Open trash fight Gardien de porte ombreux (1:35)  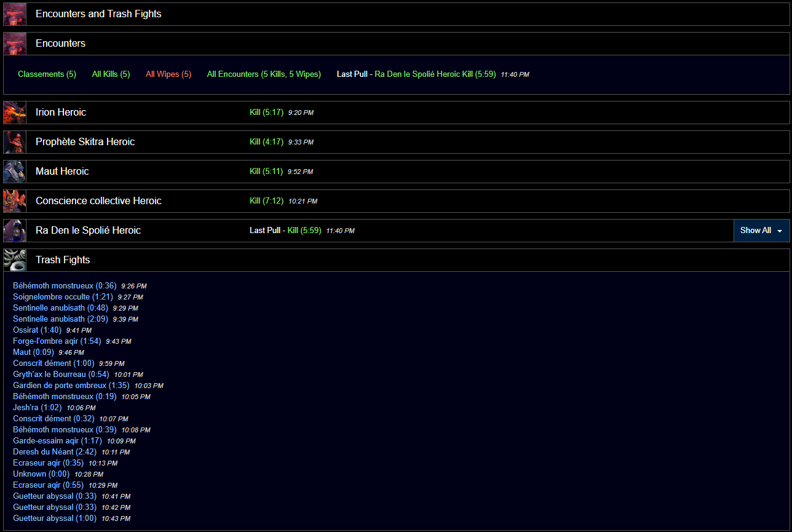pos(71,386)
